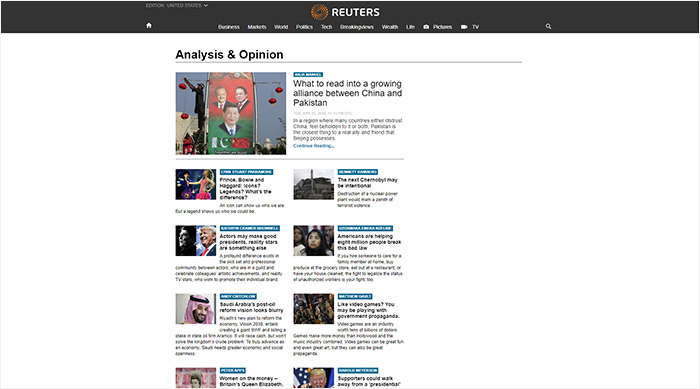Click the Harold Meyerson author tag

point(358,371)
